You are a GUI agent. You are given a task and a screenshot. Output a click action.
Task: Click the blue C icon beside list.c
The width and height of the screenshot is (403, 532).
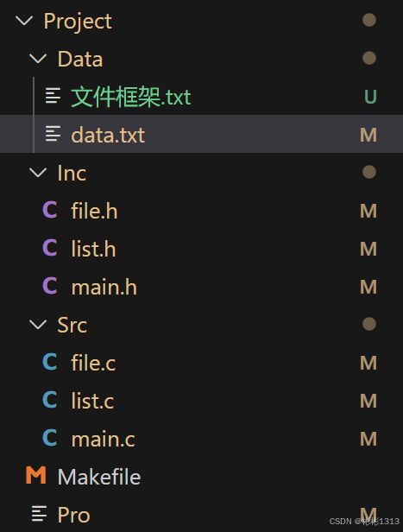pyautogui.click(x=49, y=400)
